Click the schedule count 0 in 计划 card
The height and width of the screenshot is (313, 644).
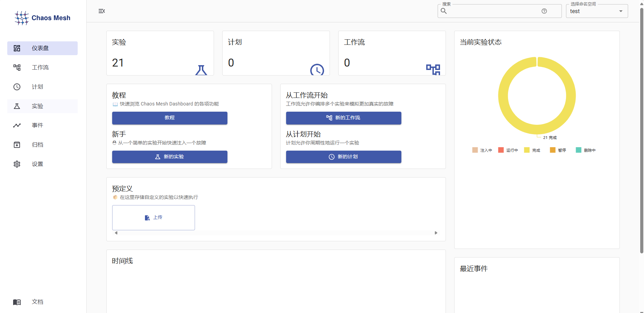pos(231,63)
